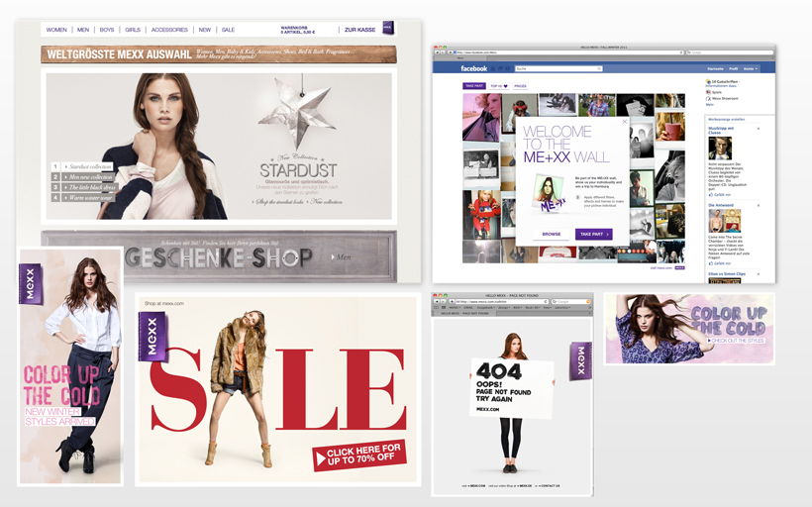Click New winter styles arrived on vertical banner
The height and width of the screenshot is (507, 812).
click(59, 416)
